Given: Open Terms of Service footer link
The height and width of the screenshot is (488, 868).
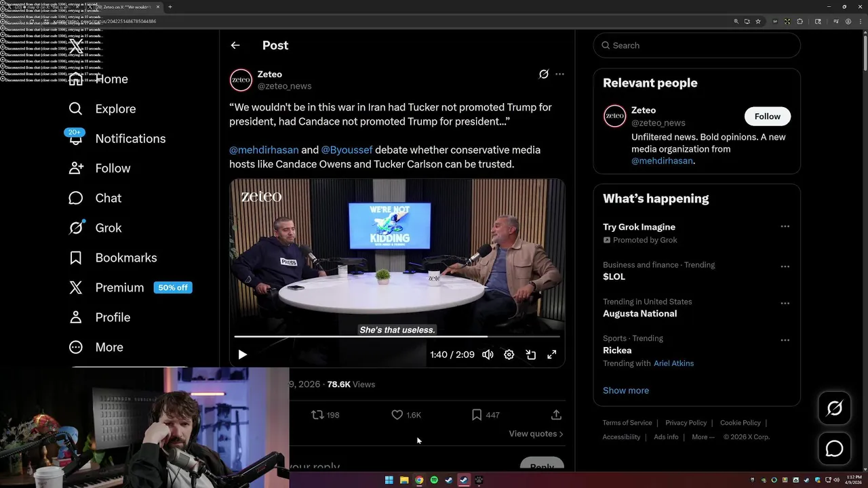Looking at the screenshot, I should click(x=627, y=423).
